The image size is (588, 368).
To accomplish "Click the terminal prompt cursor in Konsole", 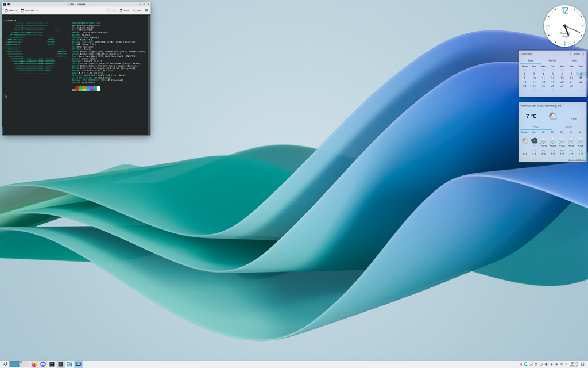I will (6, 97).
